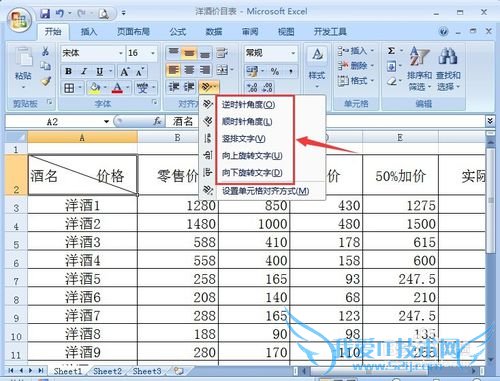
Task: Click 插入 in the cells group
Action: (x=356, y=51)
